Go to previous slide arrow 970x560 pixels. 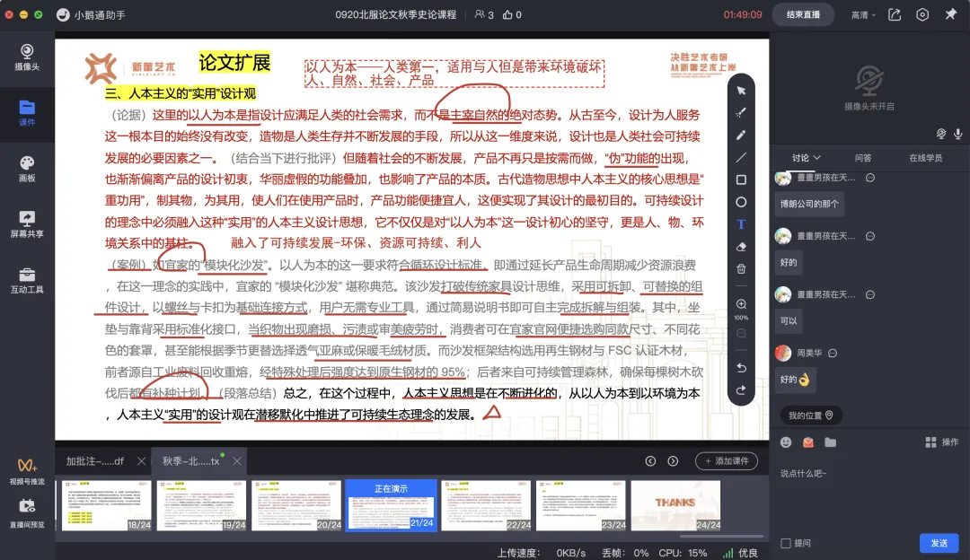(650, 461)
